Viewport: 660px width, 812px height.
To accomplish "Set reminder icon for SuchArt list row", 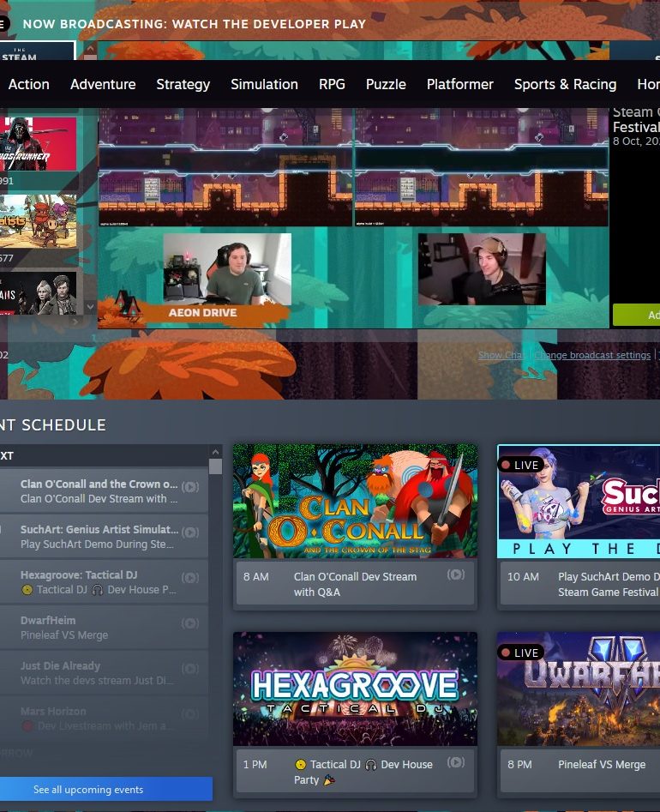I will tap(190, 532).
